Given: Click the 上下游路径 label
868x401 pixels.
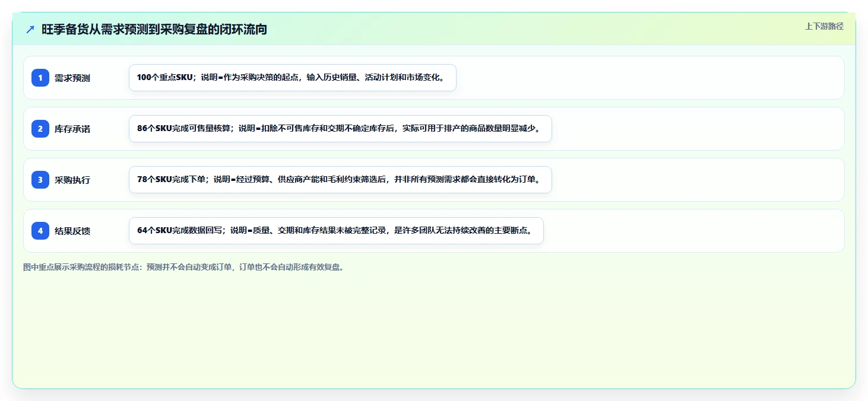Looking at the screenshot, I should point(824,26).
